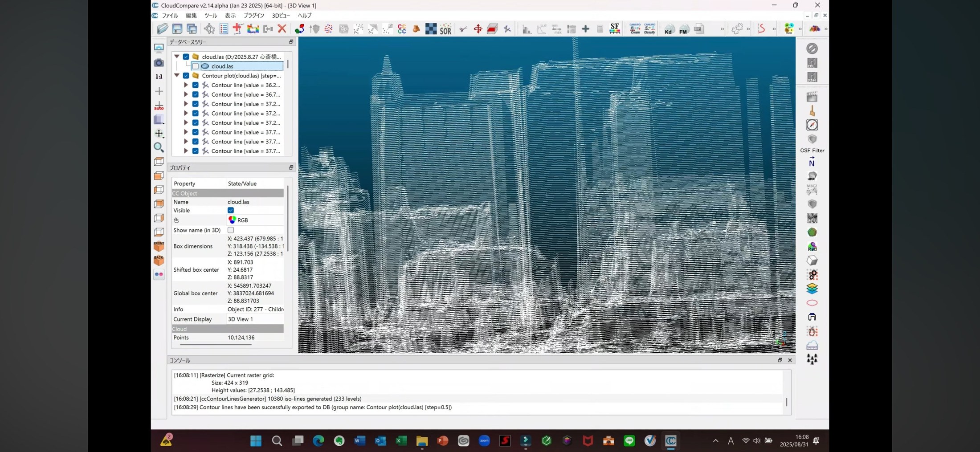Click the console vertical scrollbar
Screen dimensions: 980x452
point(786,402)
